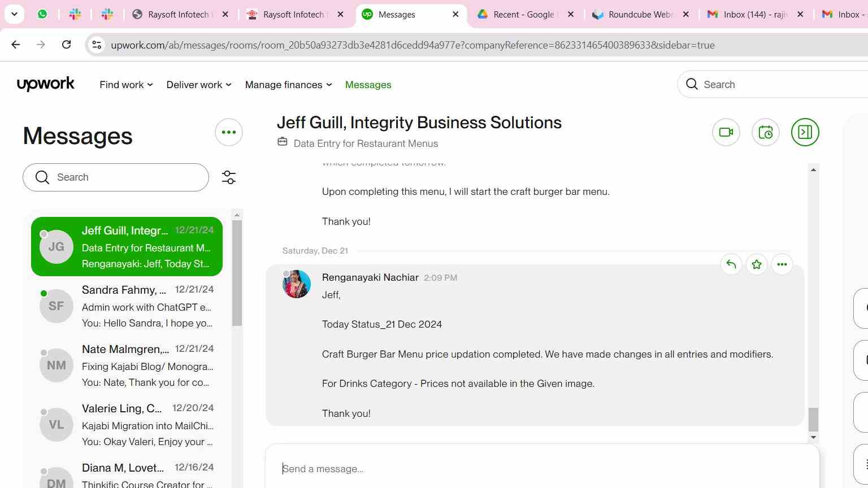Close the first Raysoft Infotech tab
Image resolution: width=868 pixels, height=488 pixels.
coord(225,14)
